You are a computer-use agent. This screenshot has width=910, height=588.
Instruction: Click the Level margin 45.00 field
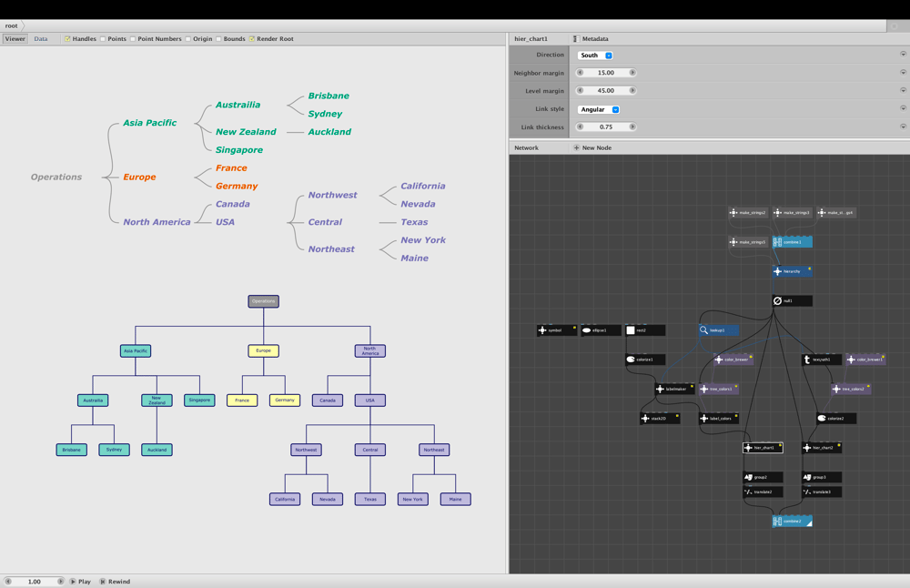606,90
